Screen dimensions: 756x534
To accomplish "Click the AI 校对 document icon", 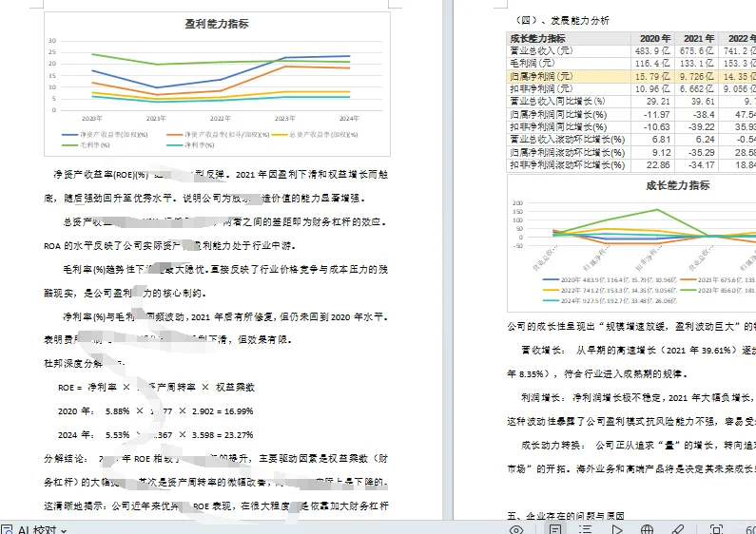I will [x=7, y=530].
